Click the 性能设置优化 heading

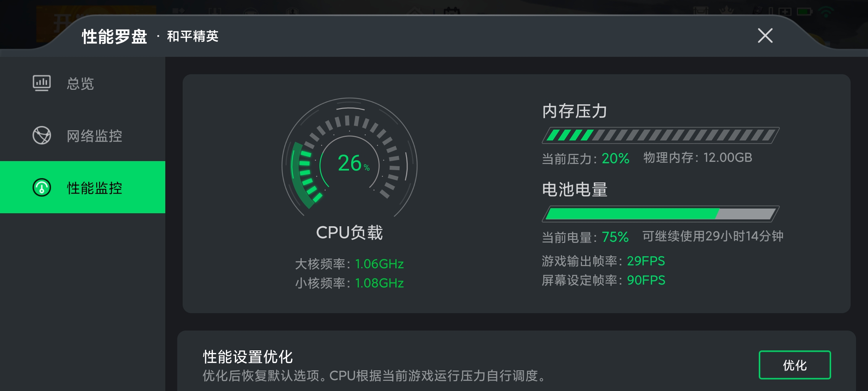[248, 357]
